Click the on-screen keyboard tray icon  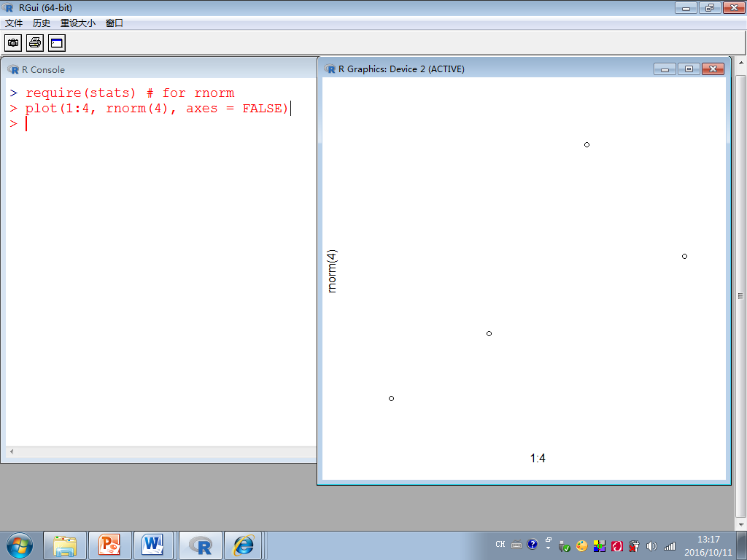pyautogui.click(x=516, y=545)
